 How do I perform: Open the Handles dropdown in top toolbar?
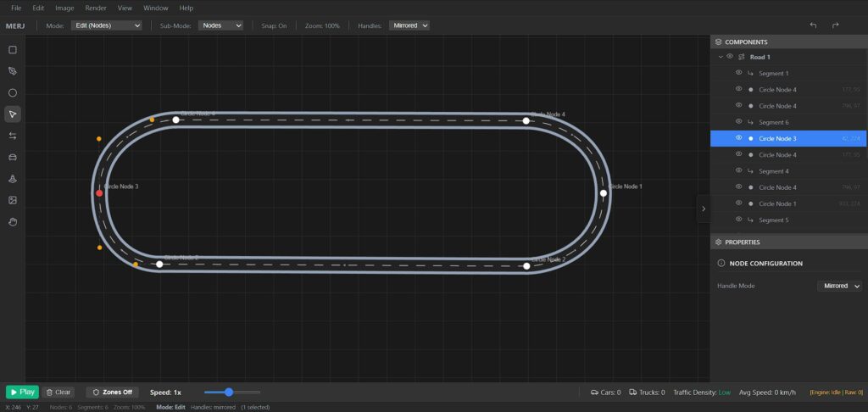409,25
